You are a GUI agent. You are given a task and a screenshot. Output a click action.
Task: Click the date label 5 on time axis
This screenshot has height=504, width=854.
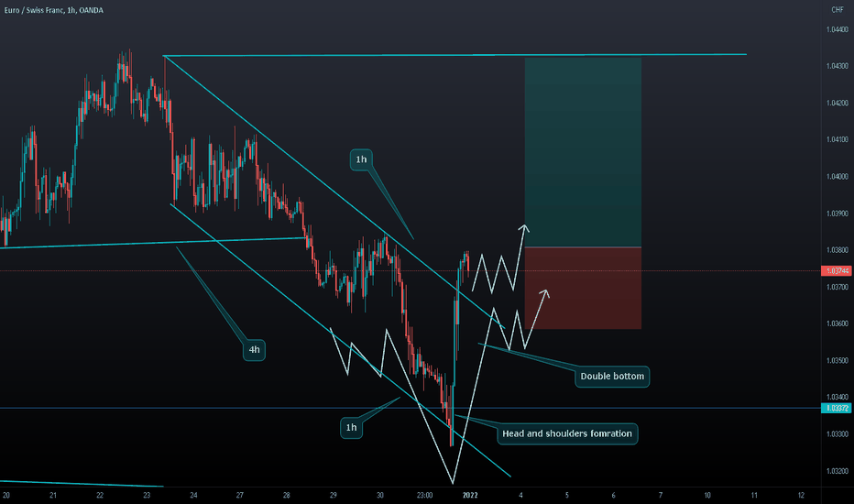point(567,495)
